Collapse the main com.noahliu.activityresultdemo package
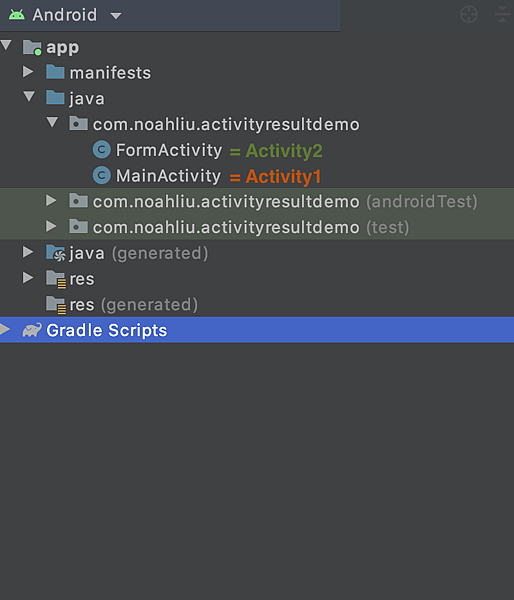The image size is (514, 600). pos(52,122)
